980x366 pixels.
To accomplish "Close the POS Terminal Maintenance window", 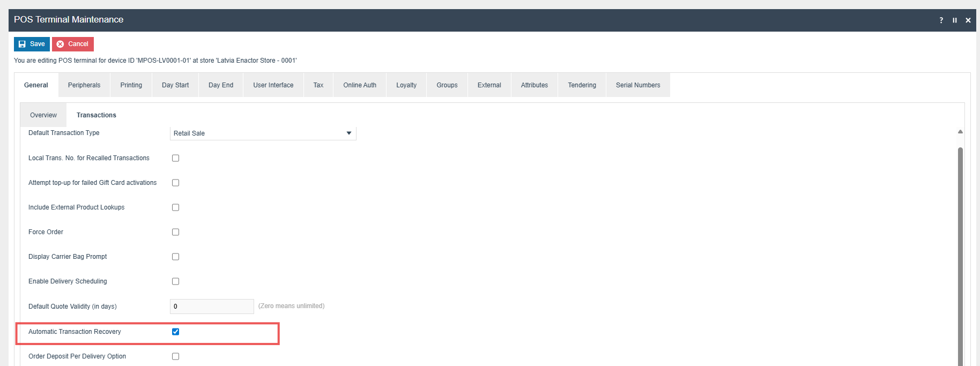I will pos(968,20).
